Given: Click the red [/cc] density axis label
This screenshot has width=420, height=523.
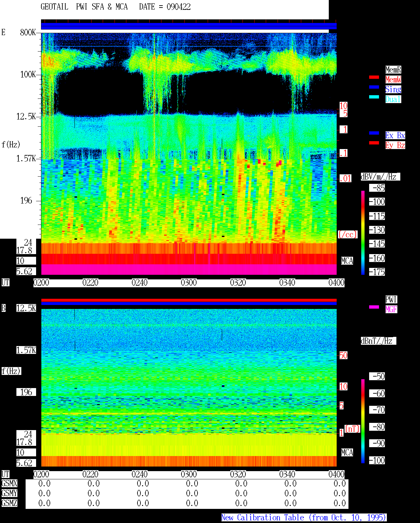Looking at the screenshot, I should pyautogui.click(x=347, y=234).
